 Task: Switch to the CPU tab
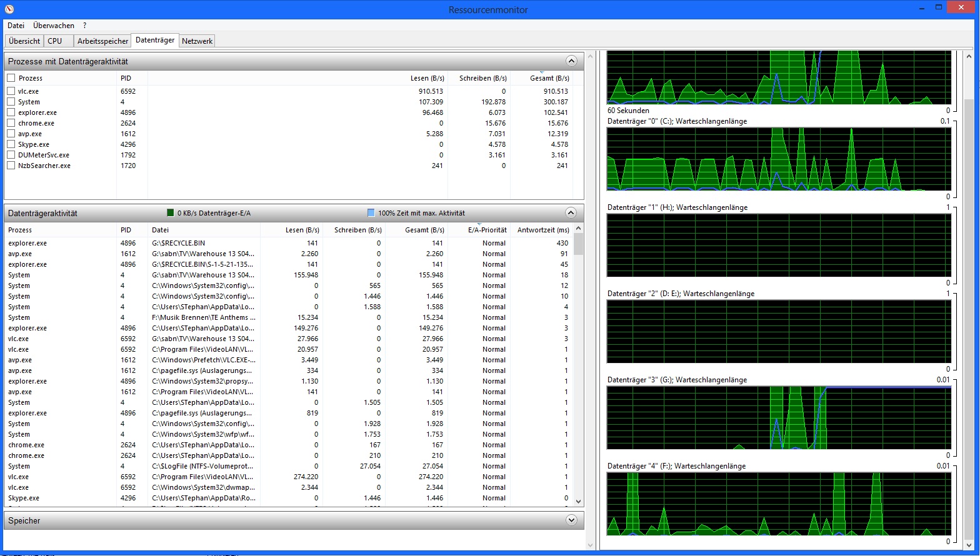pyautogui.click(x=58, y=41)
